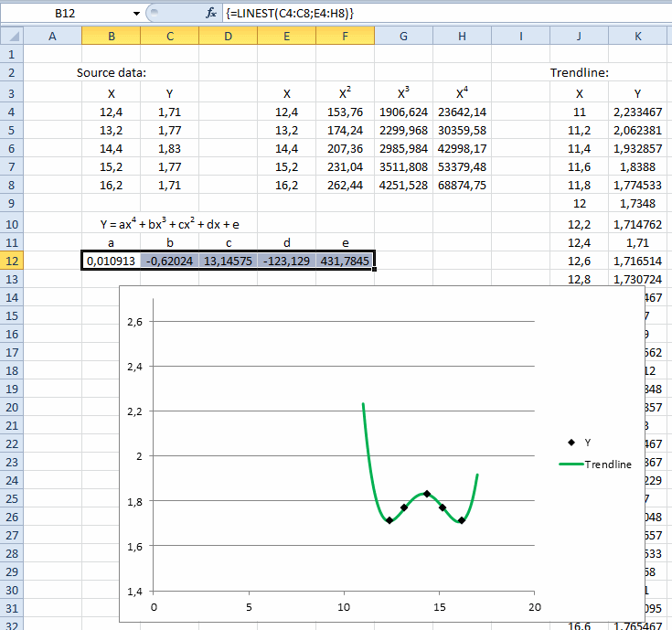
Task: Click cell containing 1,8388
Action: pyautogui.click(x=638, y=167)
